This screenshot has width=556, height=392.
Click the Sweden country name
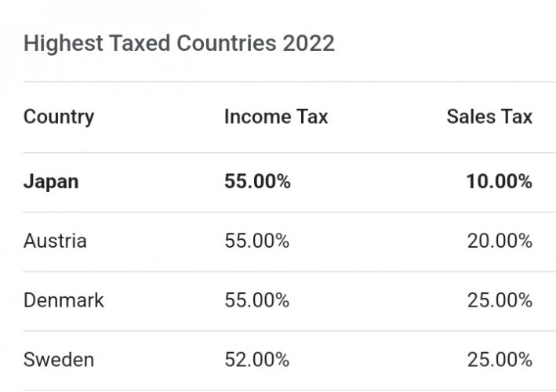click(x=59, y=360)
